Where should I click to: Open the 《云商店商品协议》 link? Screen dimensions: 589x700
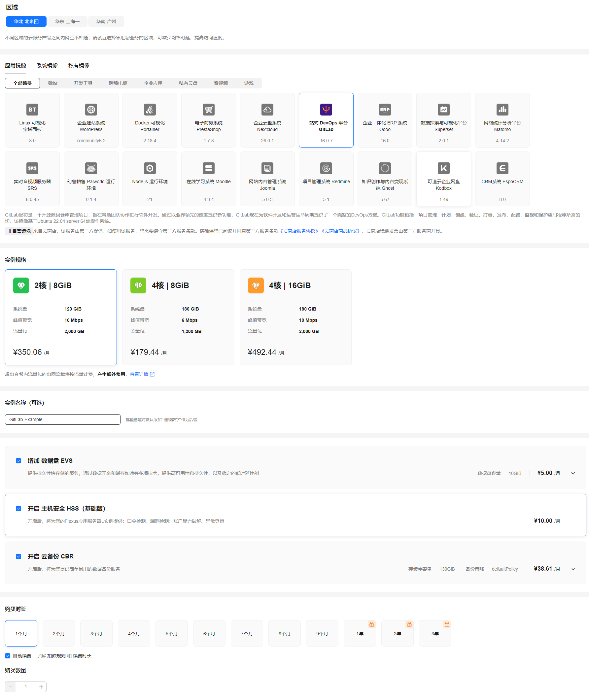click(341, 231)
